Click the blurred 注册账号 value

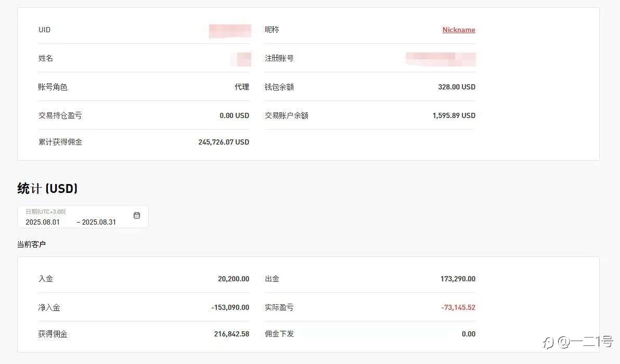(x=441, y=58)
